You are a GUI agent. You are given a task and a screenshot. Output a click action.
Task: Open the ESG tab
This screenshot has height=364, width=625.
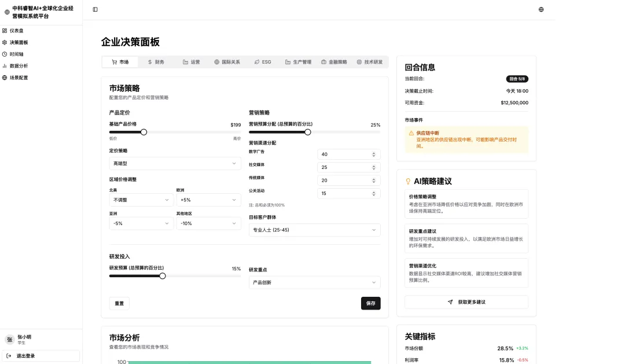pyautogui.click(x=263, y=61)
